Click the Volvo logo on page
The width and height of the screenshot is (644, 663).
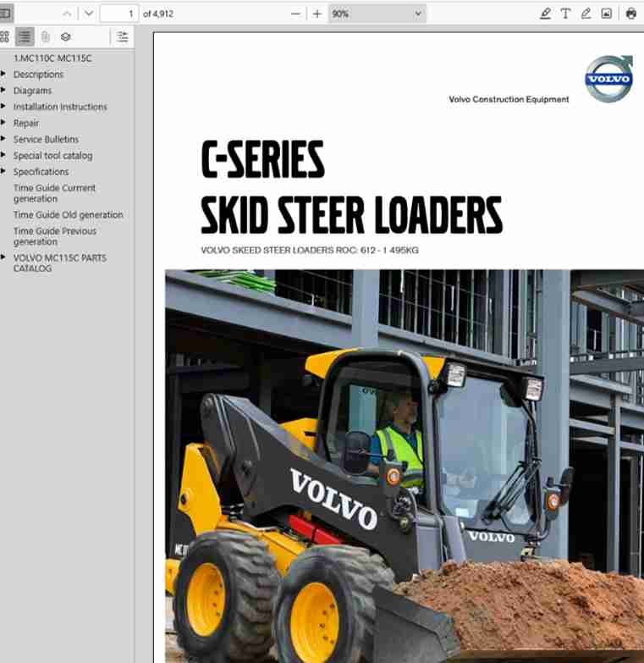[x=609, y=79]
